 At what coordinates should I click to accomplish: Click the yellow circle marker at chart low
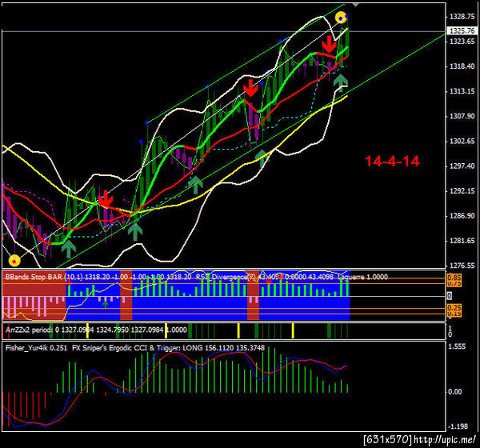[x=14, y=261]
